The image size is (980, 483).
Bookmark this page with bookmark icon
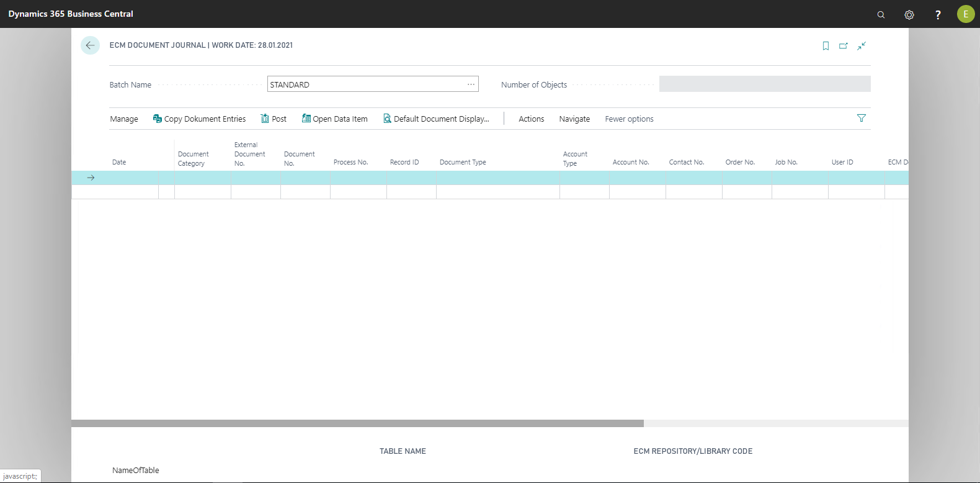[x=826, y=46]
